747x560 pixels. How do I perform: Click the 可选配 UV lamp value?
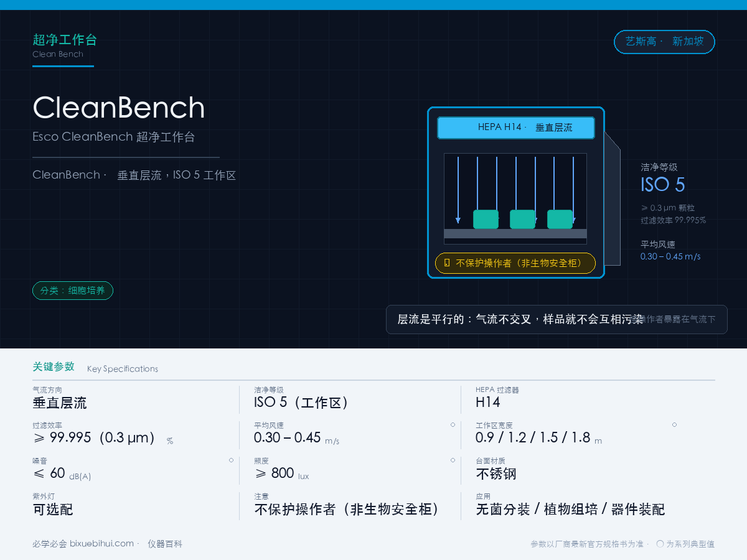coord(53,509)
